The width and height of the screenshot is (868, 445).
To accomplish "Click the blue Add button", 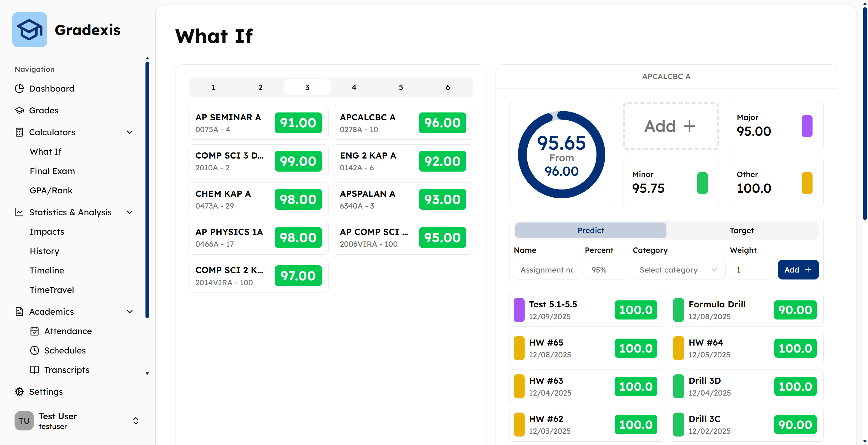I will 798,270.
